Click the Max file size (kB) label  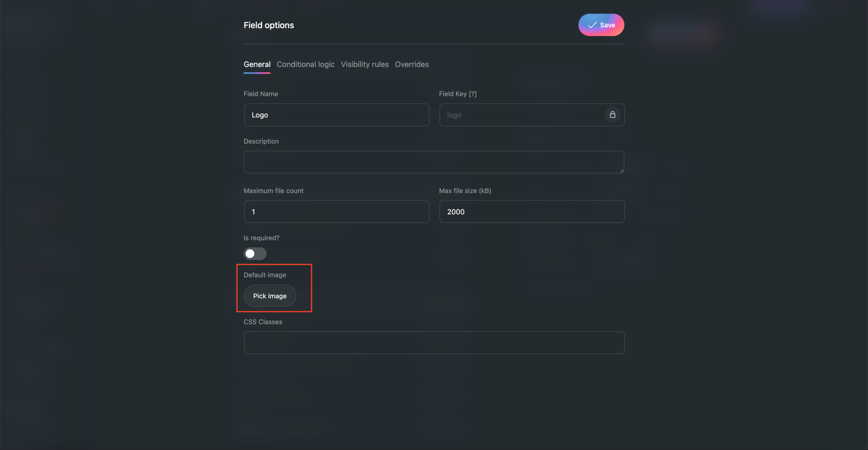[x=465, y=191]
